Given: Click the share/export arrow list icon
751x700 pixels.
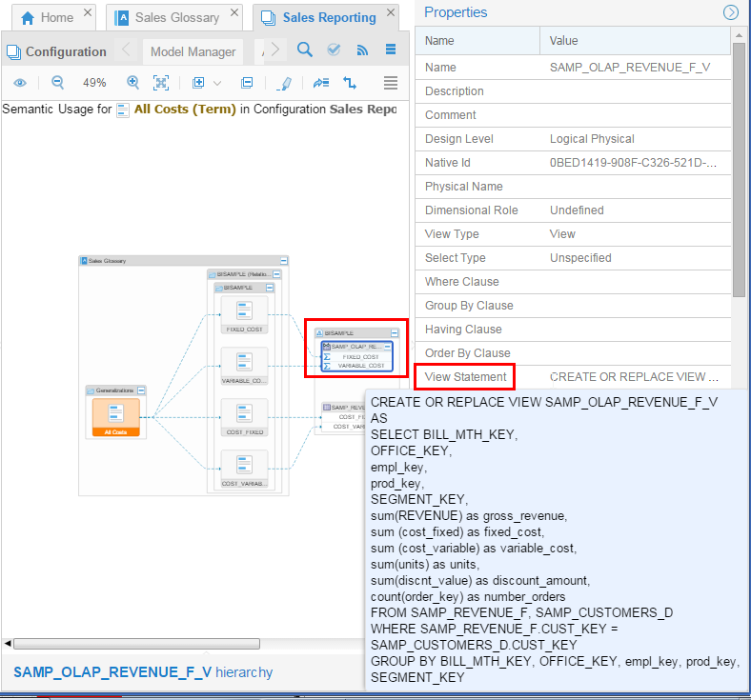Looking at the screenshot, I should pos(321,83).
